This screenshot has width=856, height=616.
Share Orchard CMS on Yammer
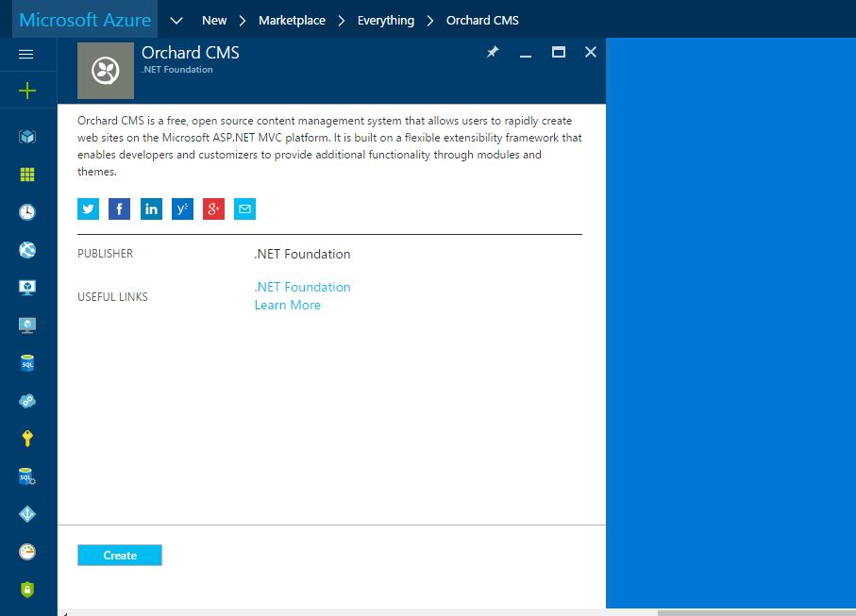(182, 209)
